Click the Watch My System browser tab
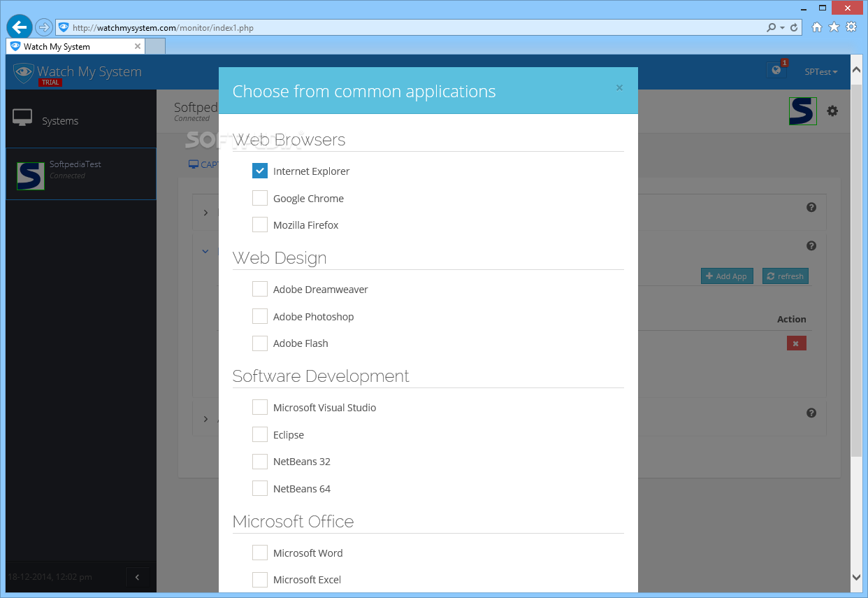Viewport: 868px width, 598px height. point(75,46)
